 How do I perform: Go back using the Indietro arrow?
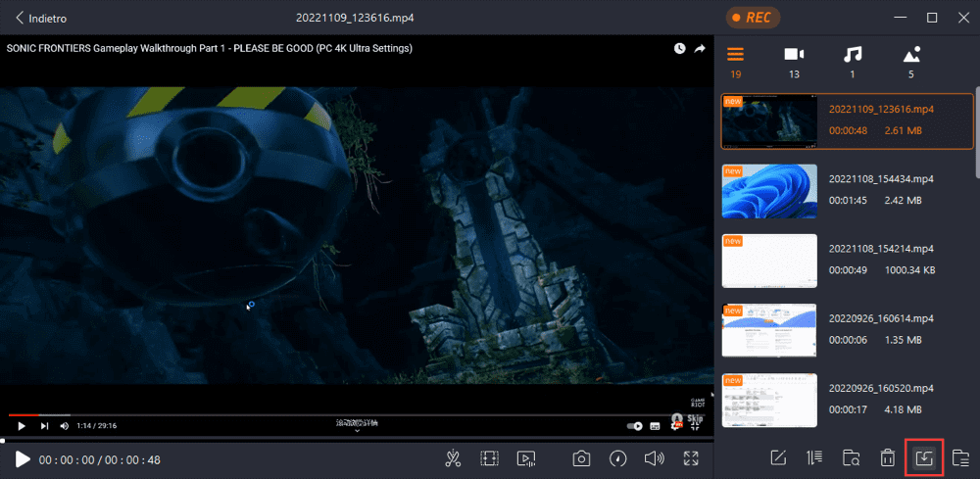point(41,18)
